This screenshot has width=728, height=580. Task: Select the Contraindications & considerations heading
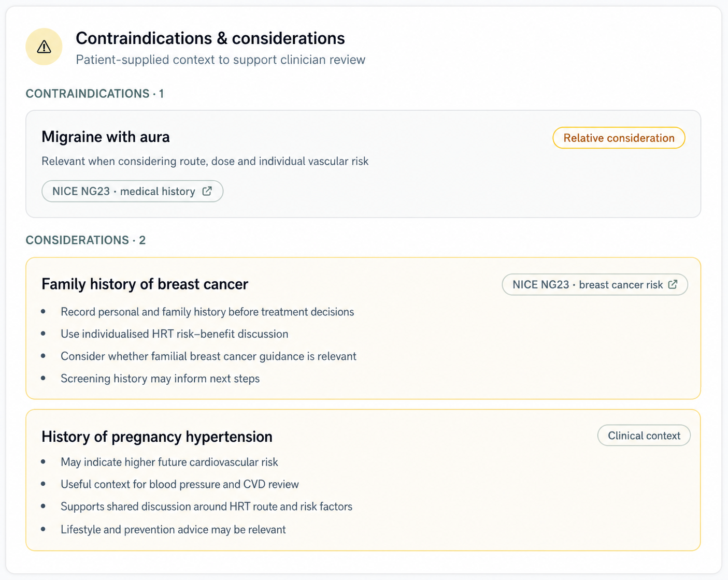pos(210,38)
